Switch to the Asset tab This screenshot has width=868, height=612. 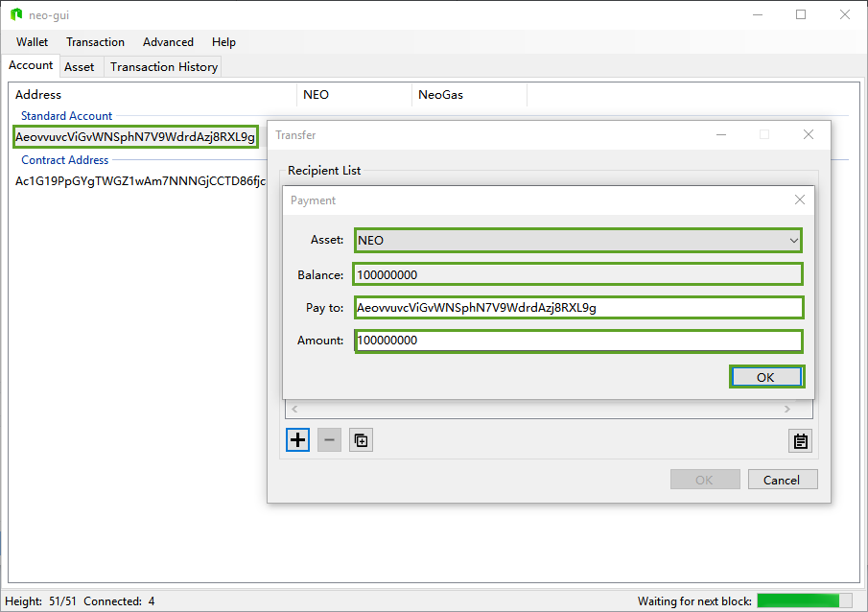click(80, 67)
